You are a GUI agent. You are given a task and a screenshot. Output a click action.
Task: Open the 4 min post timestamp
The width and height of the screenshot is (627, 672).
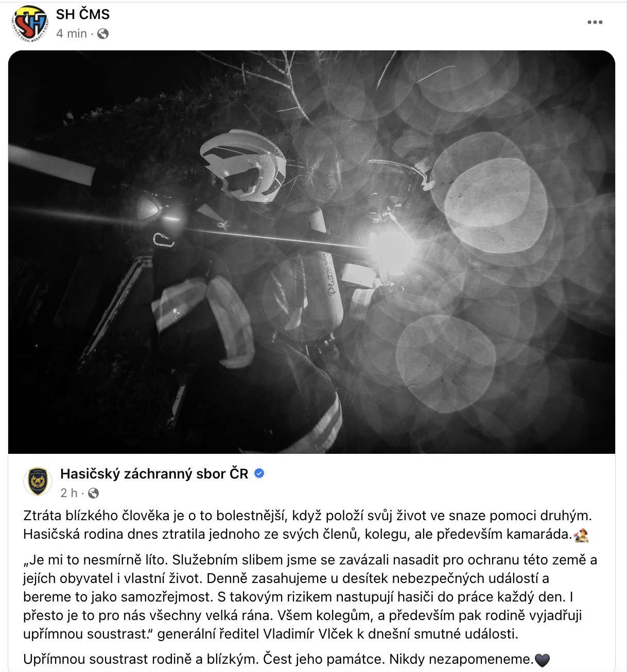pyautogui.click(x=72, y=33)
